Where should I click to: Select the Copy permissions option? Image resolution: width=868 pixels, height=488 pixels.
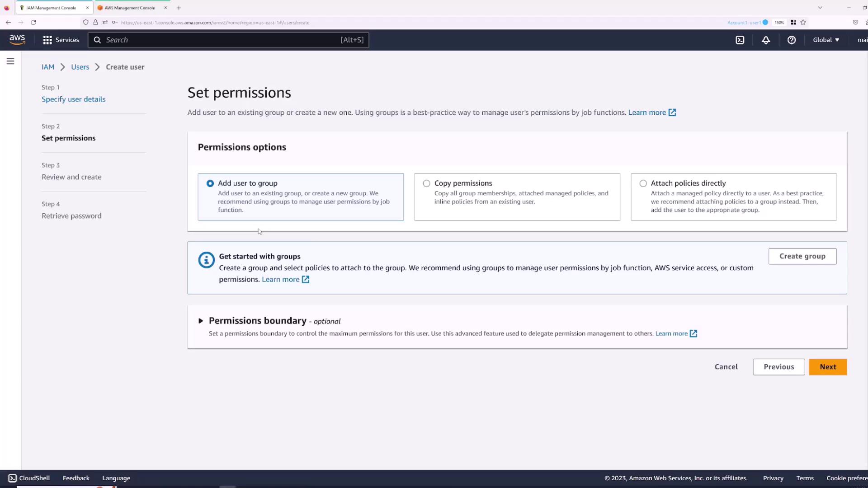pos(426,183)
